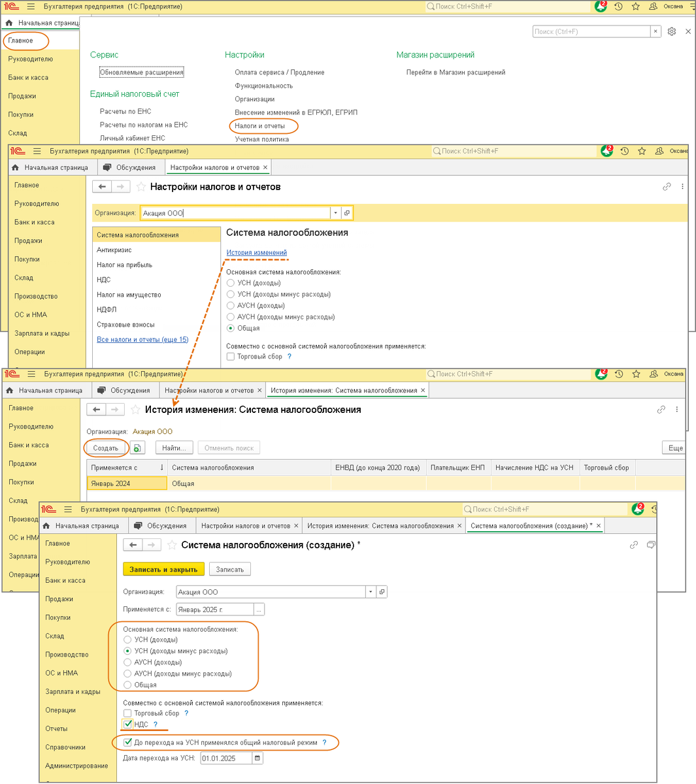This screenshot has width=696, height=784.
Task: Click help question mark next to НДС checkbox
Action: (x=156, y=724)
